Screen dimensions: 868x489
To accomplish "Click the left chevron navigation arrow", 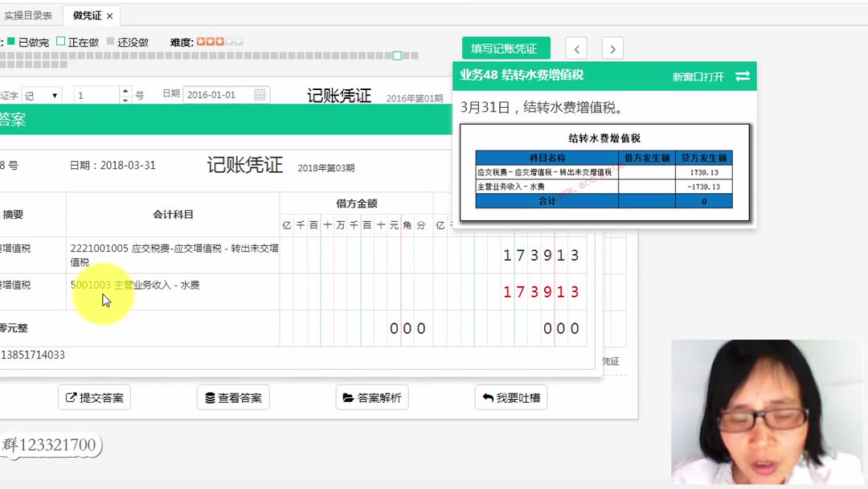I will click(x=576, y=48).
